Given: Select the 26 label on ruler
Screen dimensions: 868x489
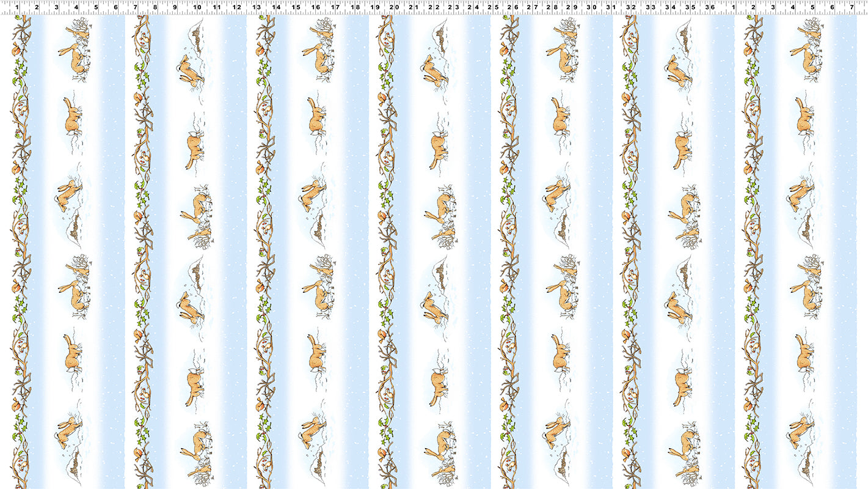Looking at the screenshot, I should [512, 7].
